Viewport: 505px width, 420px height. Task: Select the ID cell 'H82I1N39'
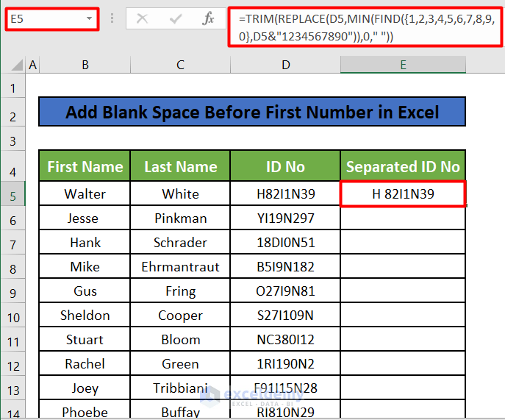(x=285, y=193)
